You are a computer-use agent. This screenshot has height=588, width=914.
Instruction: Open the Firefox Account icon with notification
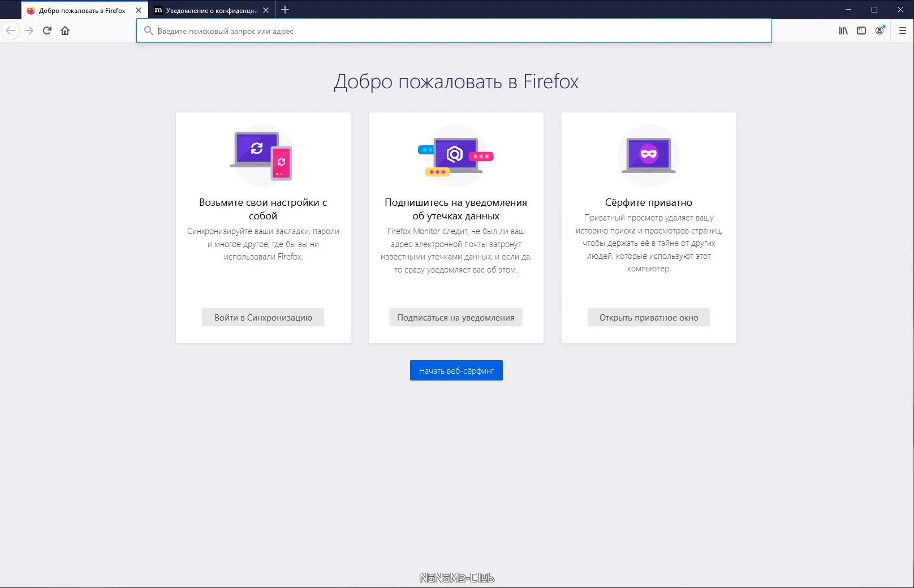[879, 31]
